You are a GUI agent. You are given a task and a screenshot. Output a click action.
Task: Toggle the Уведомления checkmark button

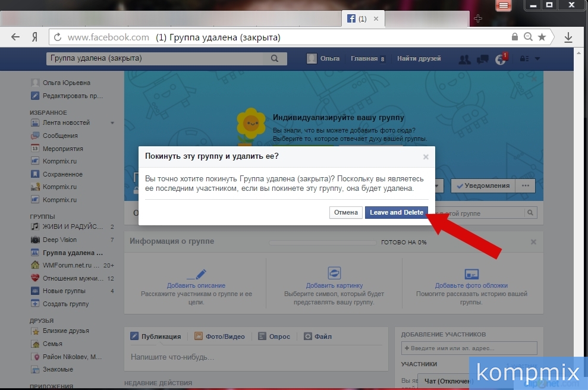[x=482, y=185]
